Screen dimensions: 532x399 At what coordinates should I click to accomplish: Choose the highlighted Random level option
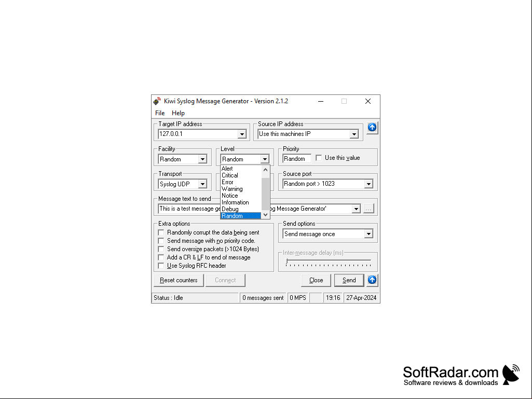tap(241, 216)
